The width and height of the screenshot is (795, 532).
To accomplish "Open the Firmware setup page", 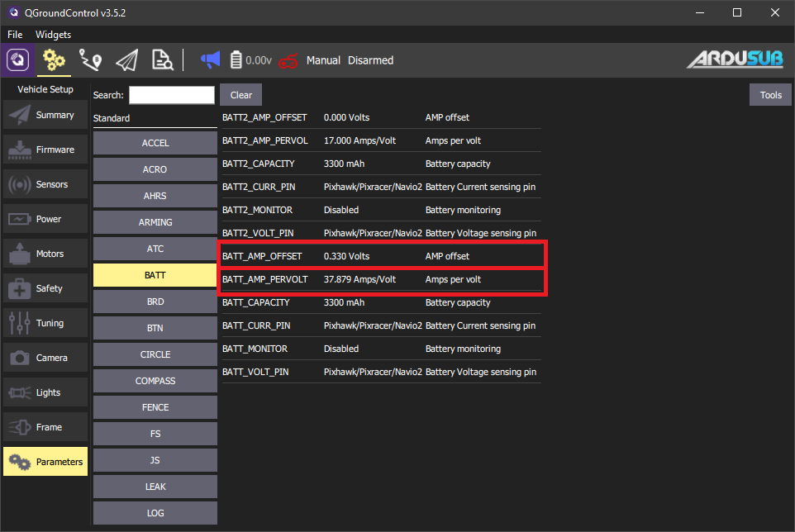I will click(x=45, y=150).
